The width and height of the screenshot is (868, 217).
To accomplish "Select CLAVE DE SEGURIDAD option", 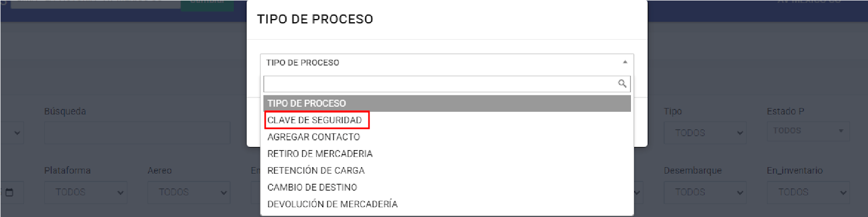I will coord(315,120).
